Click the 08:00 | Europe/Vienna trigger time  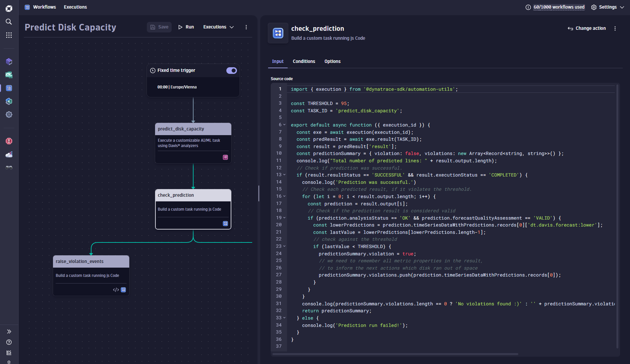tap(177, 87)
